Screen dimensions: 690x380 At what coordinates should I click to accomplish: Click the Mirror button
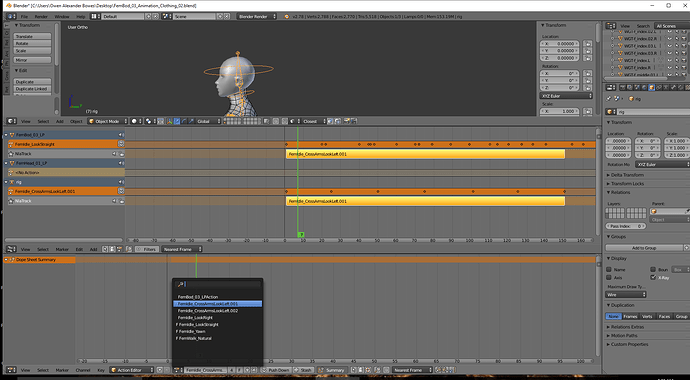[32, 60]
